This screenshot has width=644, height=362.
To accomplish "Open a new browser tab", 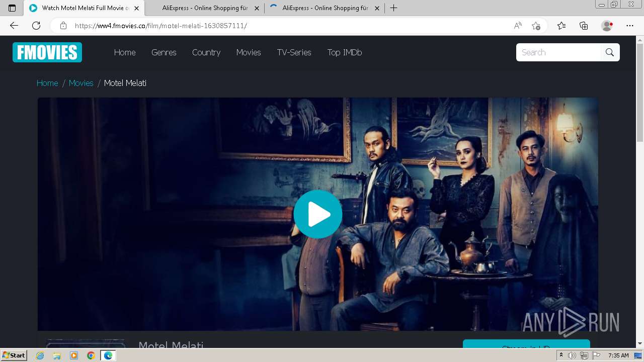I will pos(394,8).
